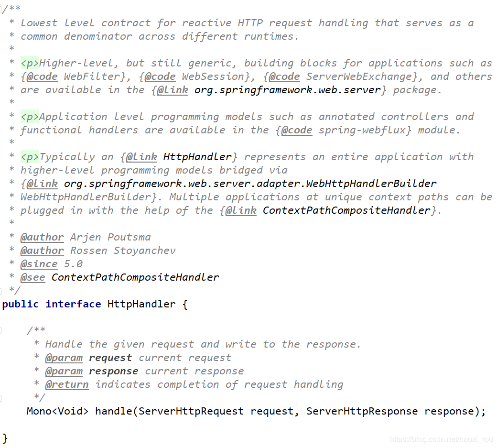The height and width of the screenshot is (448, 497).
Task: Click fold marker beside class Javadoc closing */
Action: (x=2, y=290)
